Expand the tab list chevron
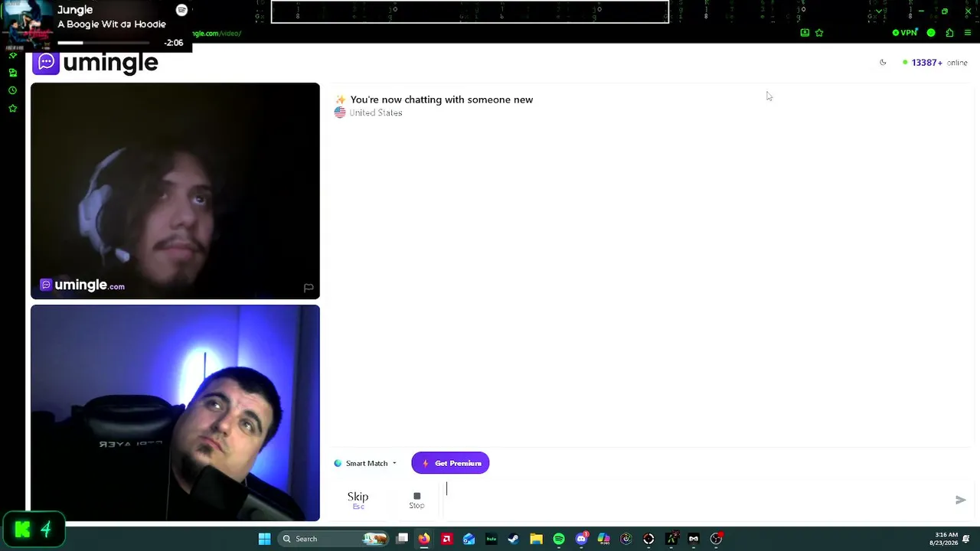The image size is (980, 551). 878,11
